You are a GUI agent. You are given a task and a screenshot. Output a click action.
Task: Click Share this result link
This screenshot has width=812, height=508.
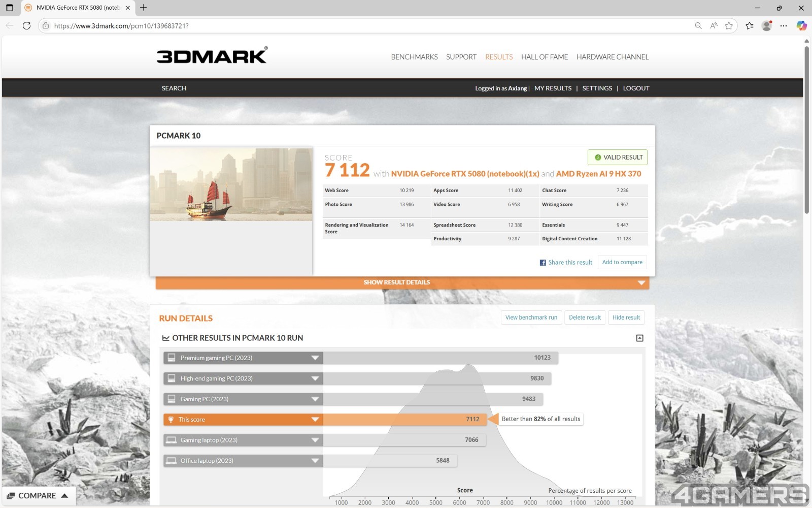pyautogui.click(x=570, y=263)
